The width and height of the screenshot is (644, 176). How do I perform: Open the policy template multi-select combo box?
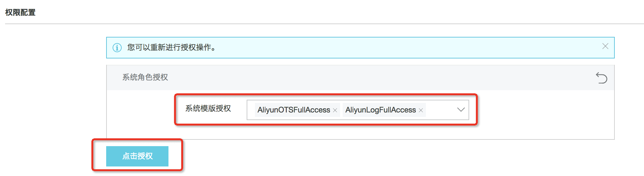(358, 110)
